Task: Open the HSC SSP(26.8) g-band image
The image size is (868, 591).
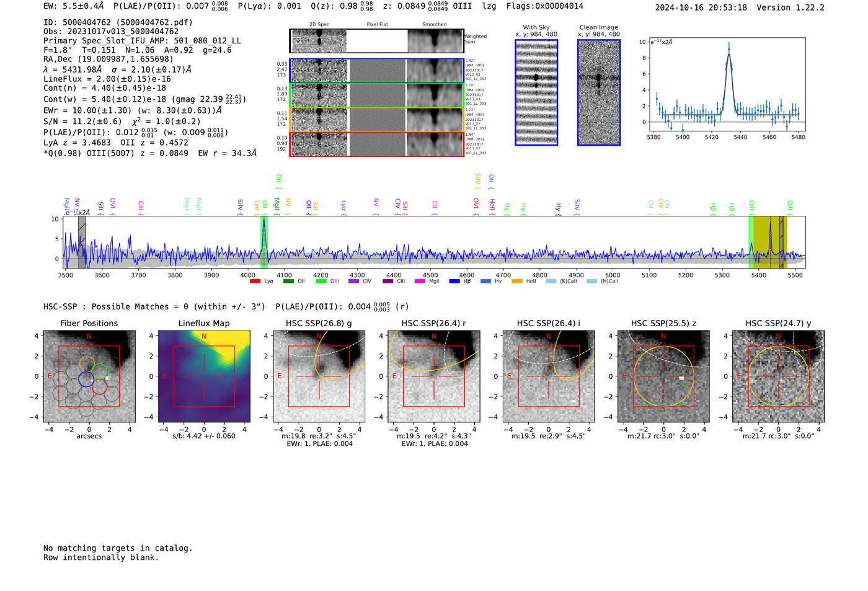Action: 319,376
